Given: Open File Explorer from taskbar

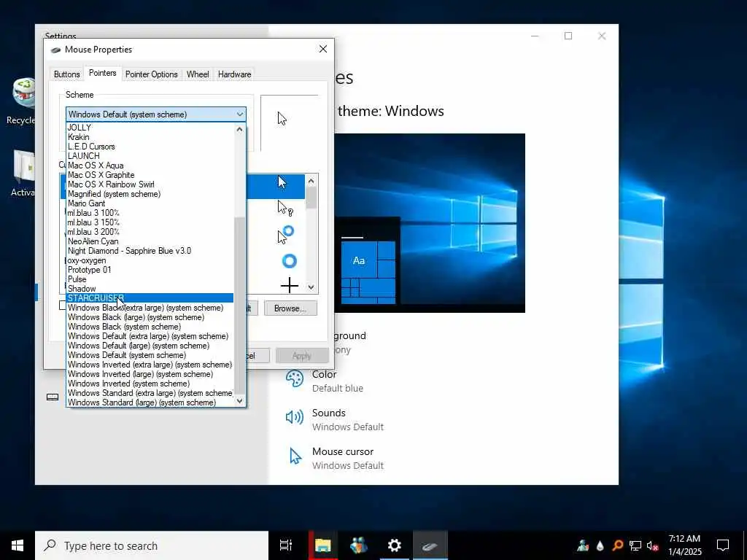Looking at the screenshot, I should click(323, 545).
